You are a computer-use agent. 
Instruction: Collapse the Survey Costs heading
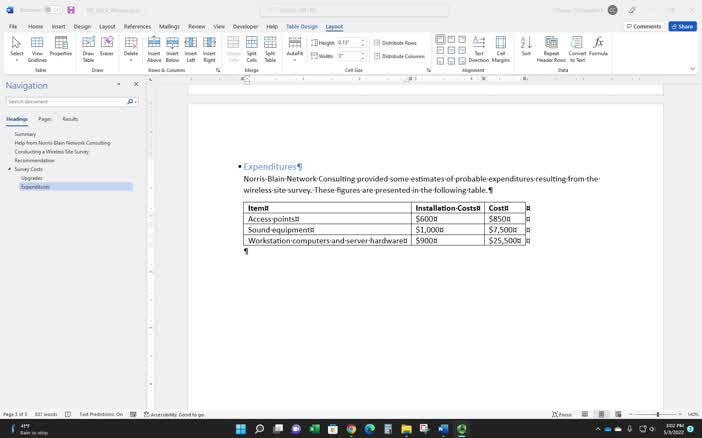[10, 169]
